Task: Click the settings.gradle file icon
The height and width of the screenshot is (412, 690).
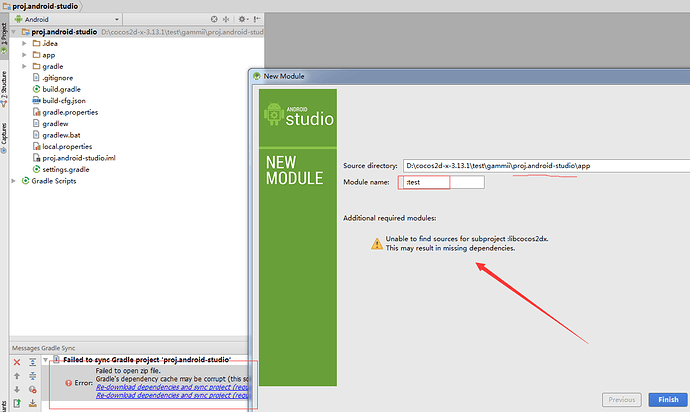Action: [37, 169]
